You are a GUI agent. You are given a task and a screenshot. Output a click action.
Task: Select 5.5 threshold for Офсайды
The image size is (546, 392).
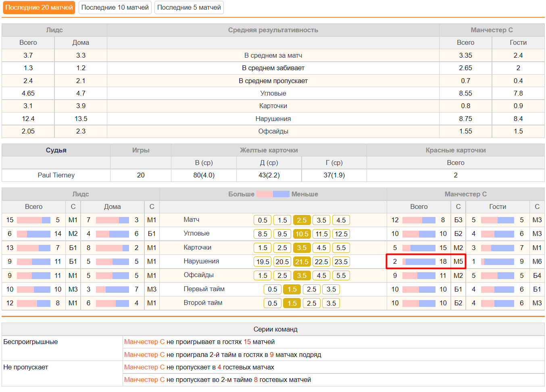coord(341,275)
